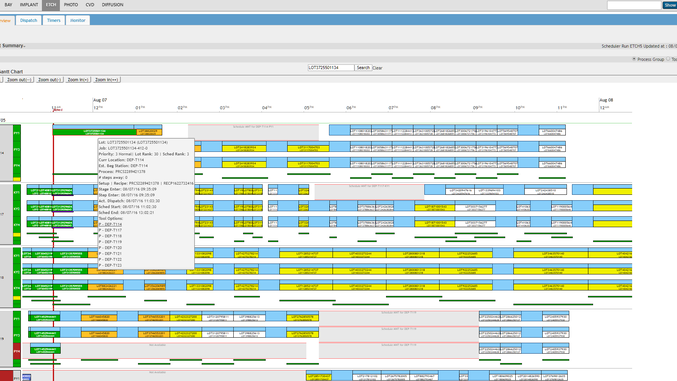Switch to the Monitor tab
Screen dimensions: 677x381
coord(78,20)
